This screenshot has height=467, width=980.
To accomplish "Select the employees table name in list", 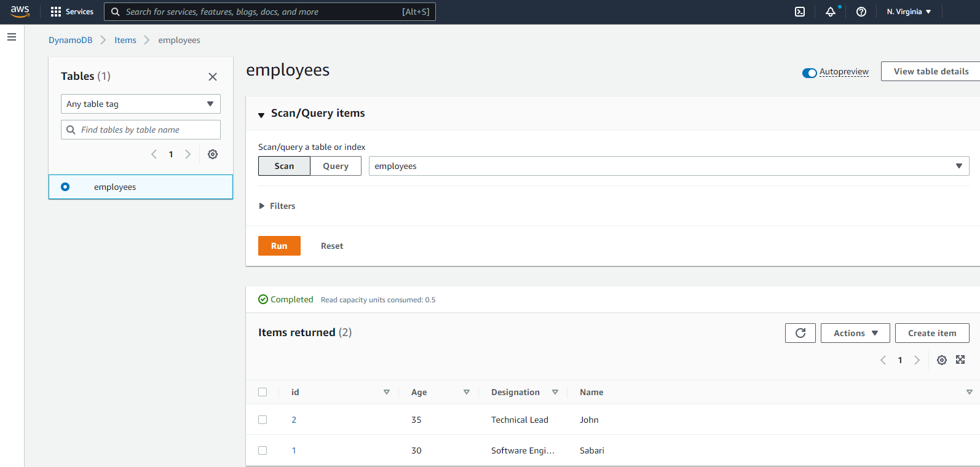I will pos(115,187).
